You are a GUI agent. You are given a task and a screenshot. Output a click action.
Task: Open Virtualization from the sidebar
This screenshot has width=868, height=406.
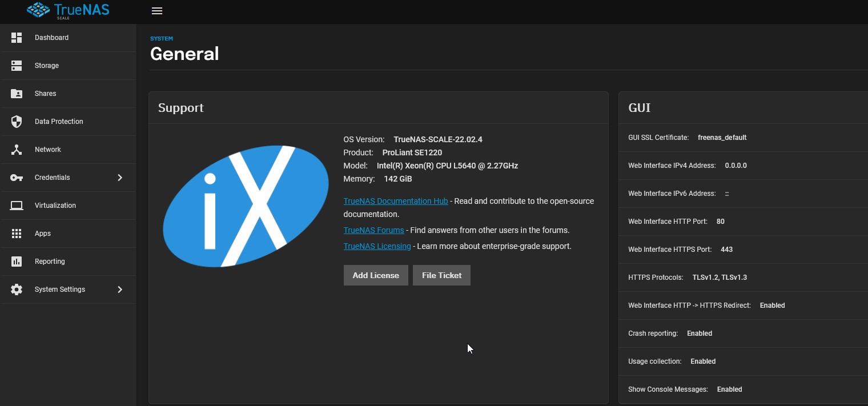(x=68, y=206)
